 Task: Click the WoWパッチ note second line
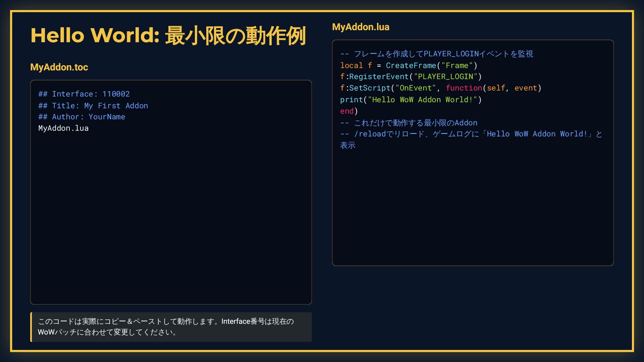pyautogui.click(x=107, y=333)
